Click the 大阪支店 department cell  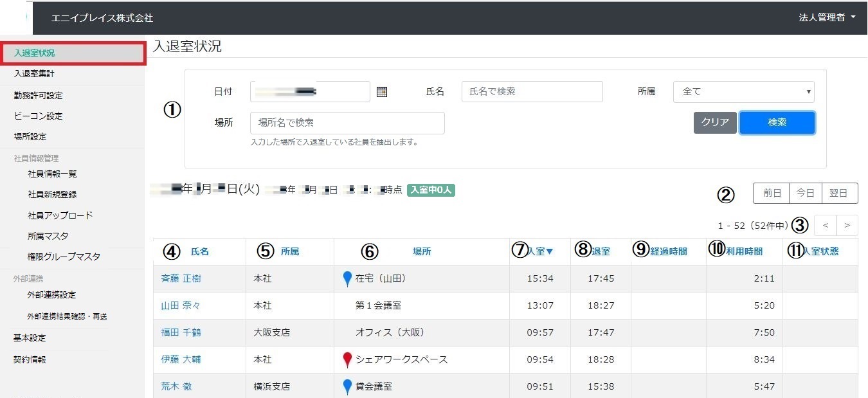pos(272,333)
